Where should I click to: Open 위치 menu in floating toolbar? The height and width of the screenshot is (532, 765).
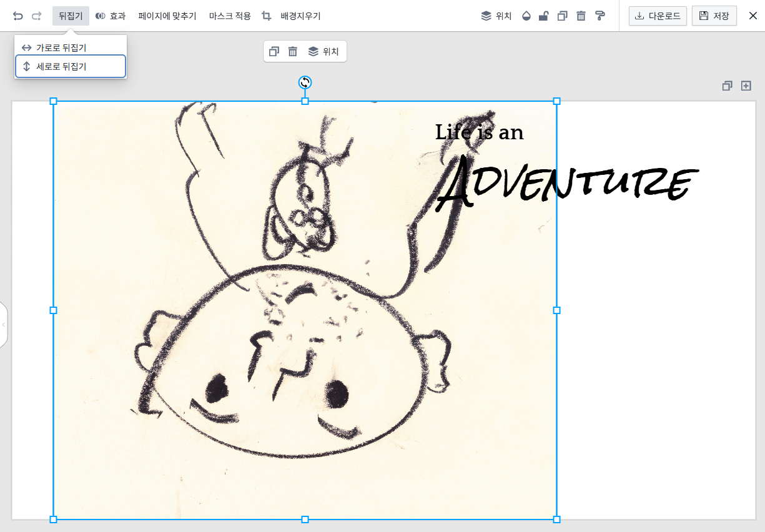coord(323,52)
